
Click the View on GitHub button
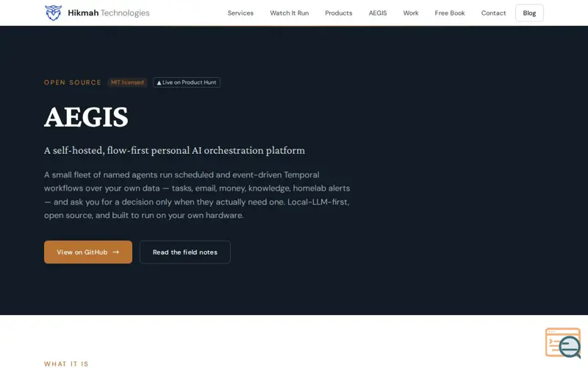click(x=88, y=252)
